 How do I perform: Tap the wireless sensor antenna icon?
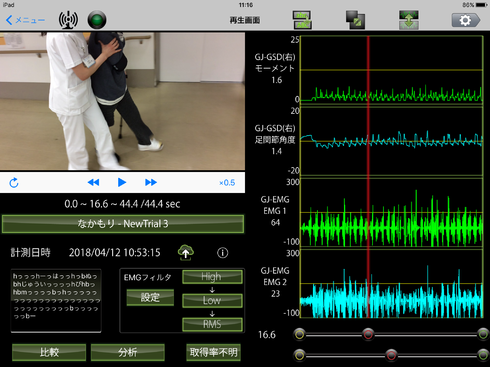68,20
